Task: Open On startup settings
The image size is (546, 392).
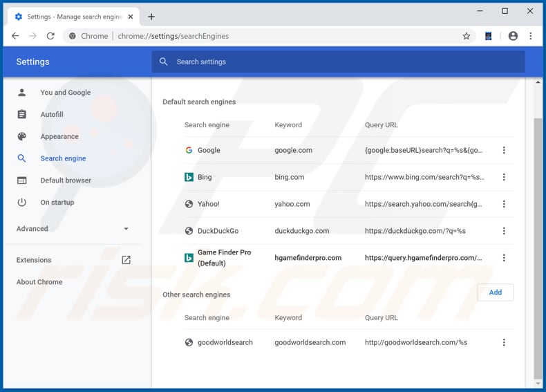Action: click(x=57, y=202)
